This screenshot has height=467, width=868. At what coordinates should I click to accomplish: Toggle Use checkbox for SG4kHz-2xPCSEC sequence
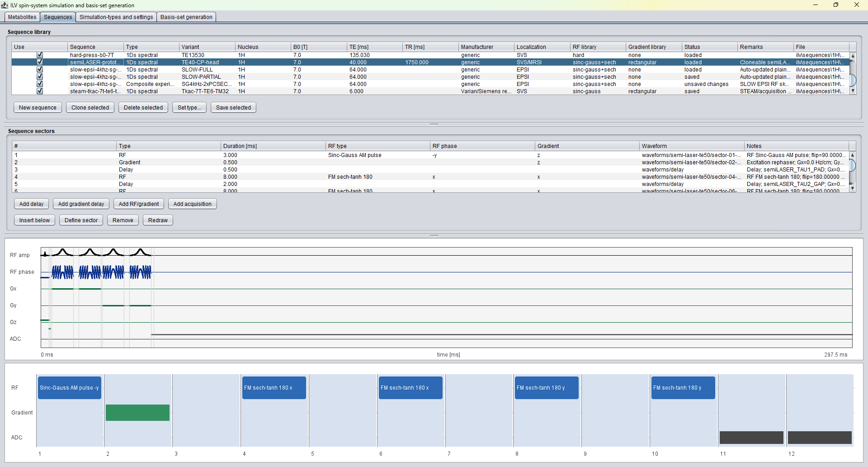(40, 84)
